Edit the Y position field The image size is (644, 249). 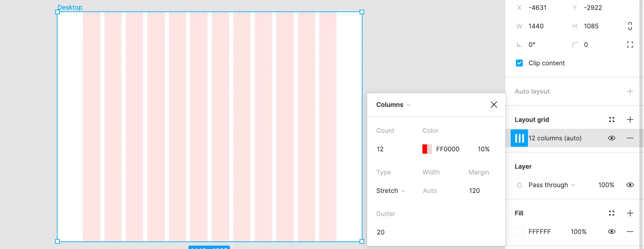[x=593, y=8]
